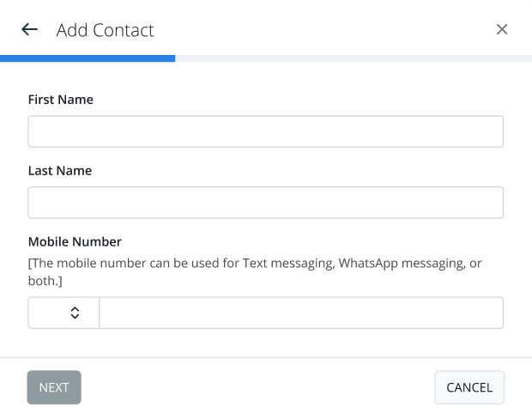The height and width of the screenshot is (414, 532).
Task: Click the First Name label
Action: [x=61, y=100]
